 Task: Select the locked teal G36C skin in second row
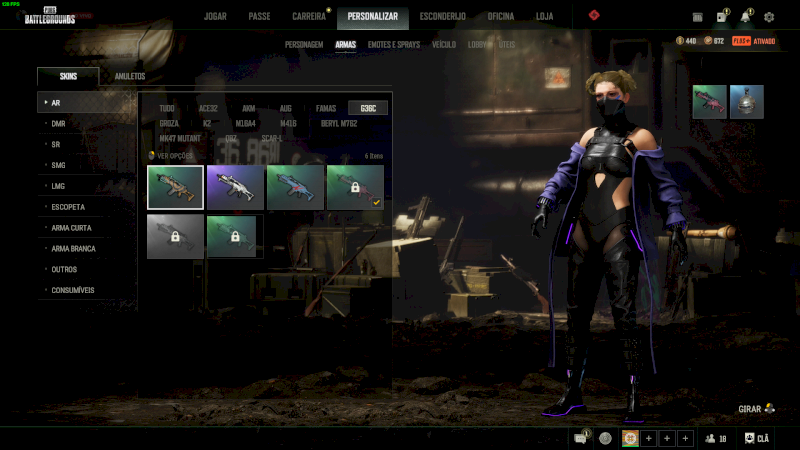click(x=235, y=236)
